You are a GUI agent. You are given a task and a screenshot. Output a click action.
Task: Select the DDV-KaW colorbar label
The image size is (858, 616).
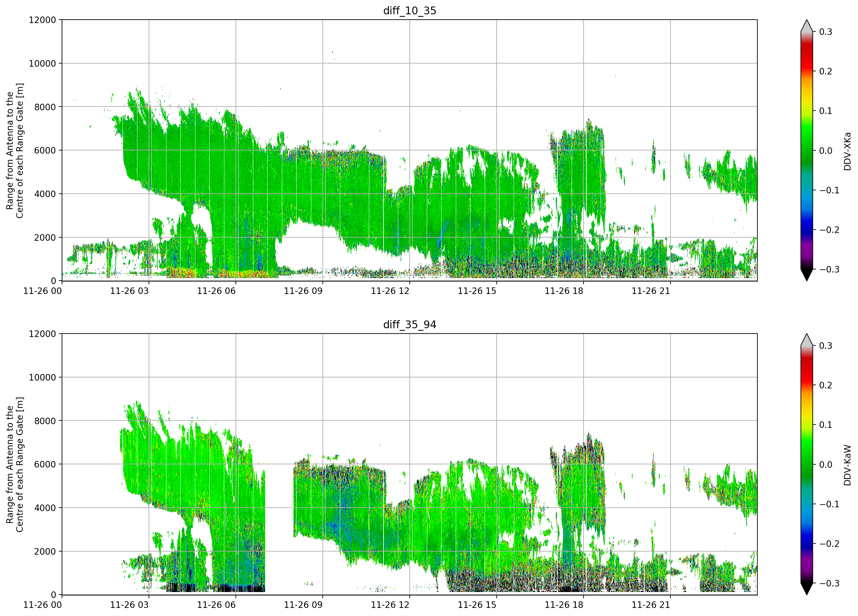click(847, 465)
